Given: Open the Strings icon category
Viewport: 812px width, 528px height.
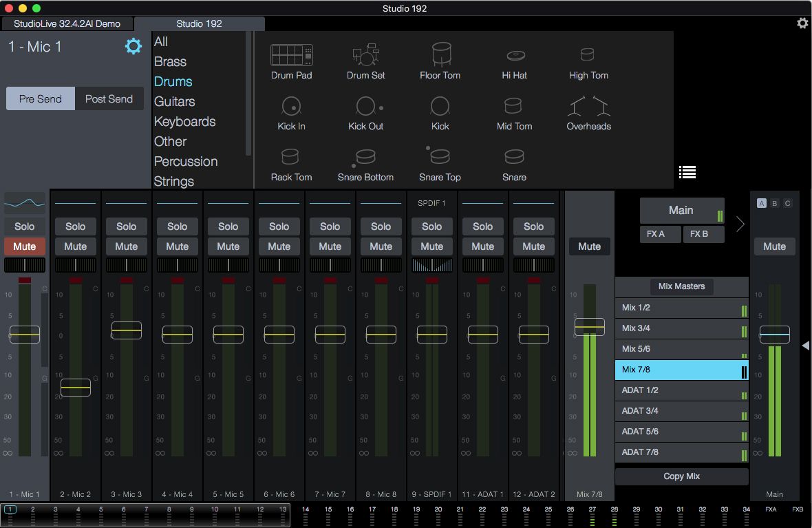Looking at the screenshot, I should point(174,181).
